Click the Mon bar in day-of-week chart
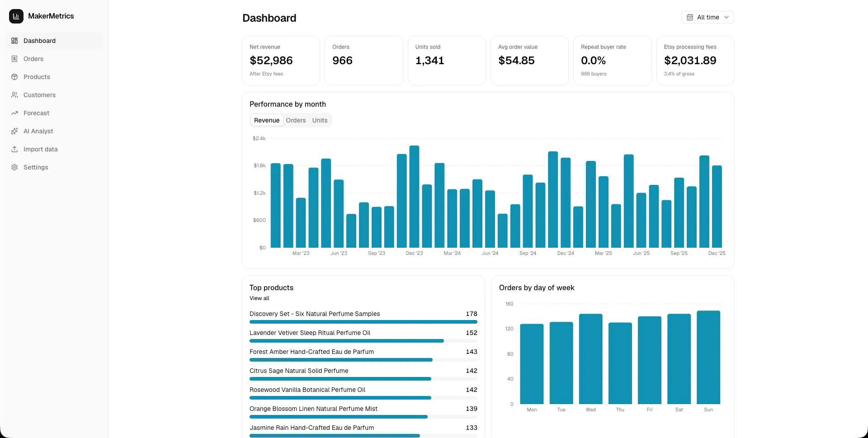The width and height of the screenshot is (868, 438). pyautogui.click(x=532, y=364)
